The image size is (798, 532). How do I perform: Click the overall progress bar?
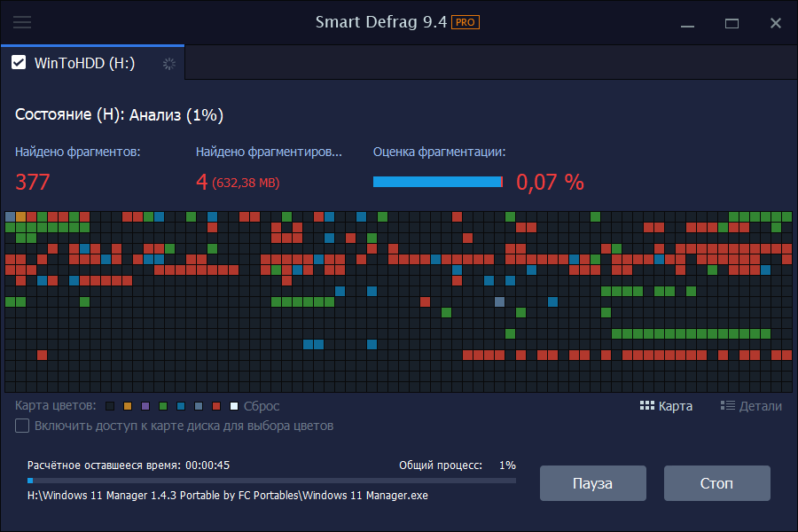pyautogui.click(x=272, y=481)
